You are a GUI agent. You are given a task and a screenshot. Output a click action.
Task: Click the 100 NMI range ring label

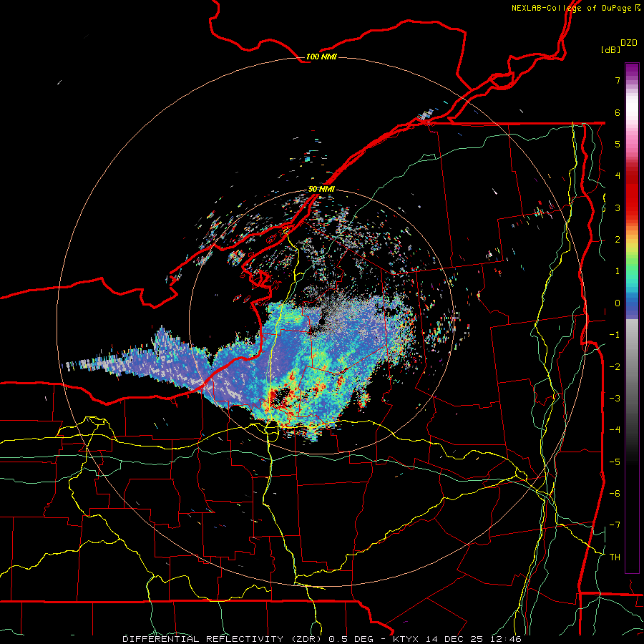[x=321, y=57]
